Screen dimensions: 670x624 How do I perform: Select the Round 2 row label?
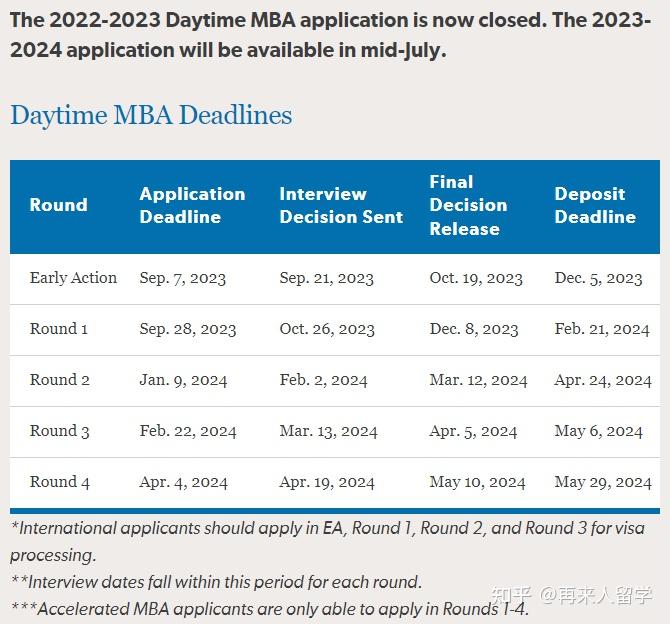[60, 380]
